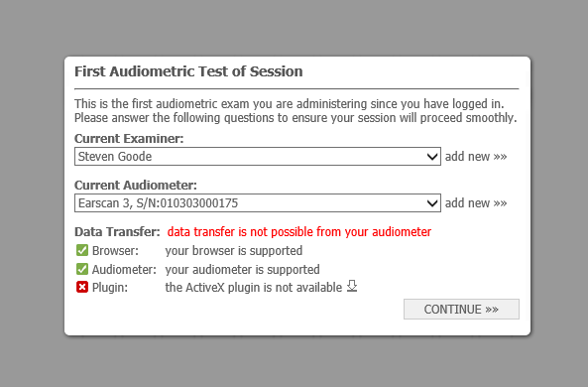Screen dimensions: 588x387
Task: Click the Data Transfer label
Action: click(x=117, y=232)
